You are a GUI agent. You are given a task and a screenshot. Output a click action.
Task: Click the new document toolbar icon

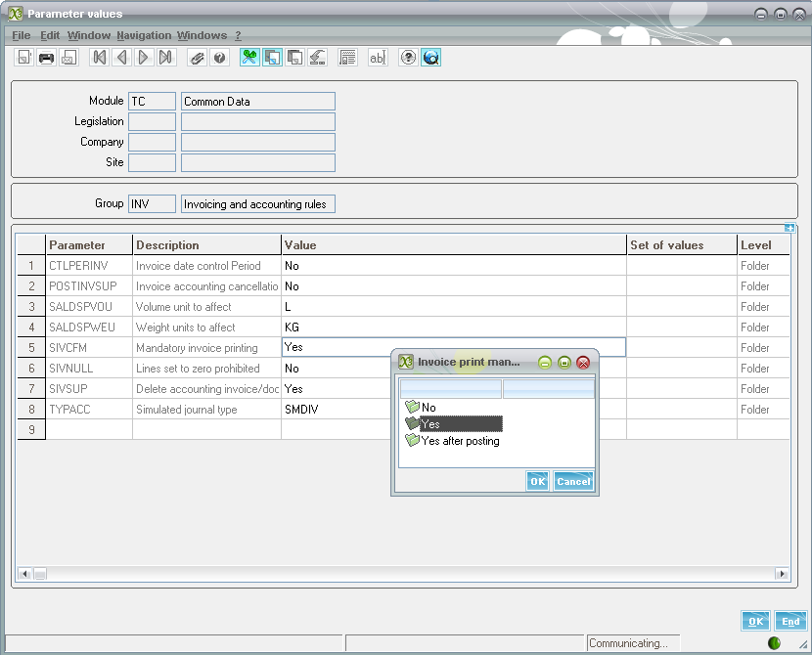(x=23, y=58)
